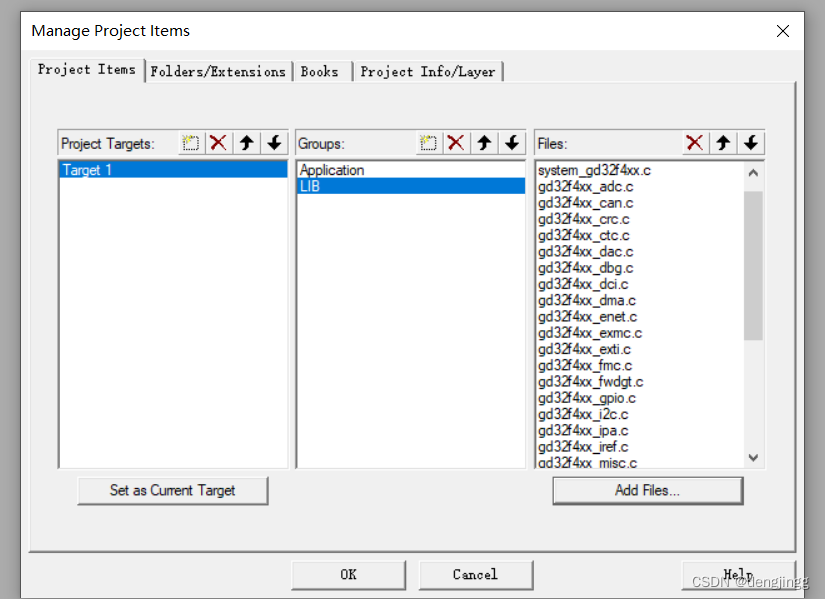Close the Manage Project Items dialog

[782, 31]
